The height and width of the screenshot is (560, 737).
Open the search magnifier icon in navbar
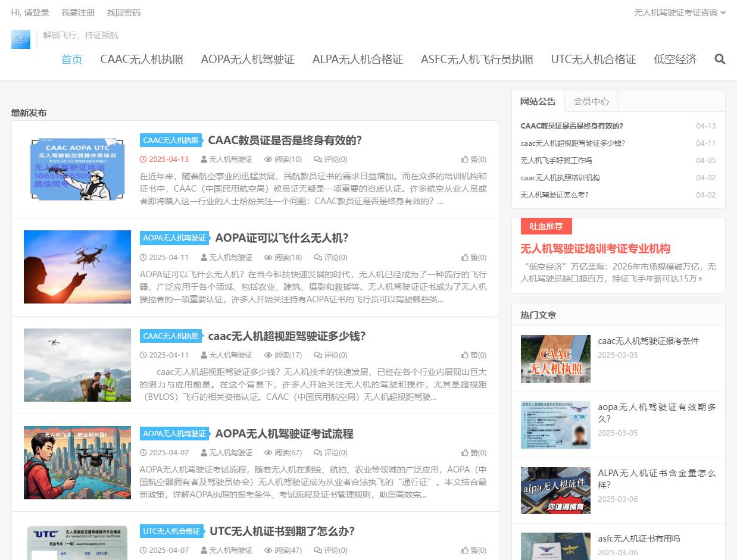[720, 59]
